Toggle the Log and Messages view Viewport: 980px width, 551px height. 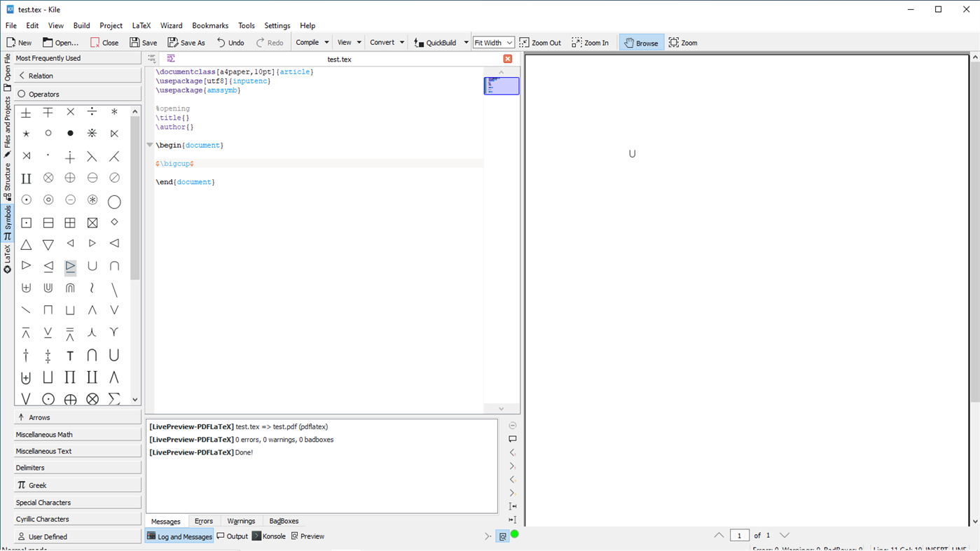point(179,536)
